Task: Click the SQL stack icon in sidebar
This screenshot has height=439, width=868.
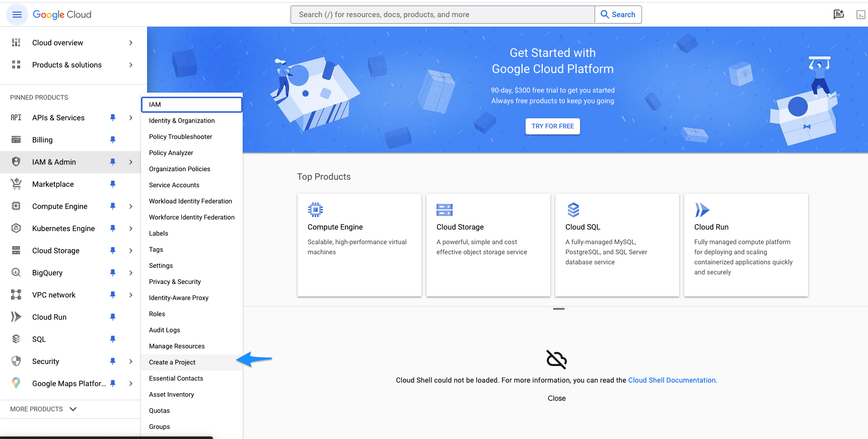Action: point(16,339)
